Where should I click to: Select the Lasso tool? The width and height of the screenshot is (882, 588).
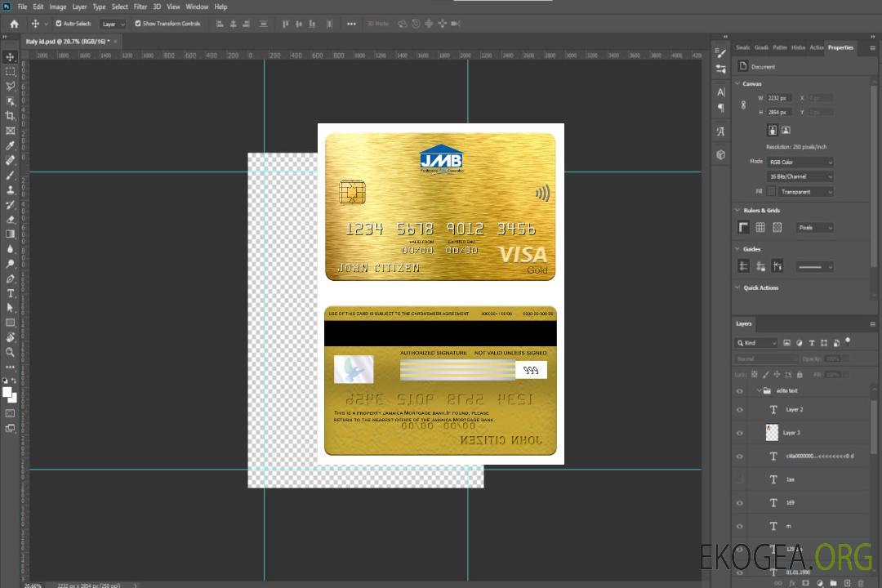[x=10, y=86]
